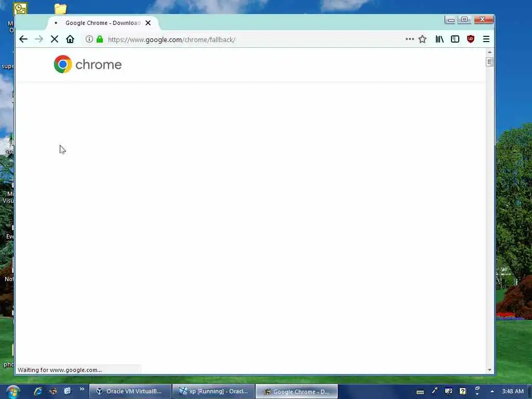This screenshot has height=399, width=532.
Task: Show site information via the info icon
Action: 89,39
